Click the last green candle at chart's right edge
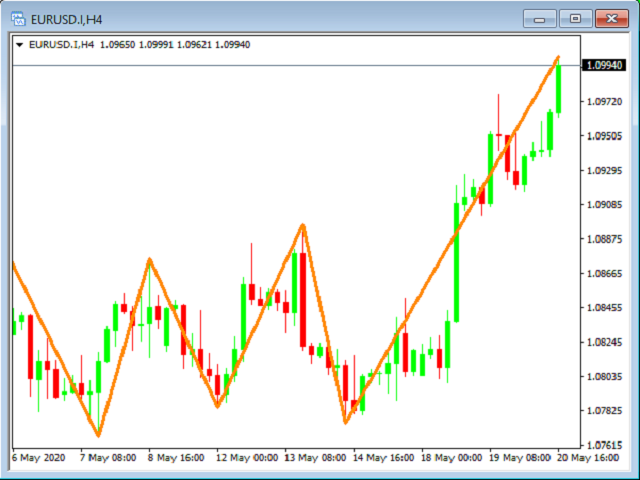Image resolution: width=640 pixels, height=480 pixels. [x=558, y=88]
